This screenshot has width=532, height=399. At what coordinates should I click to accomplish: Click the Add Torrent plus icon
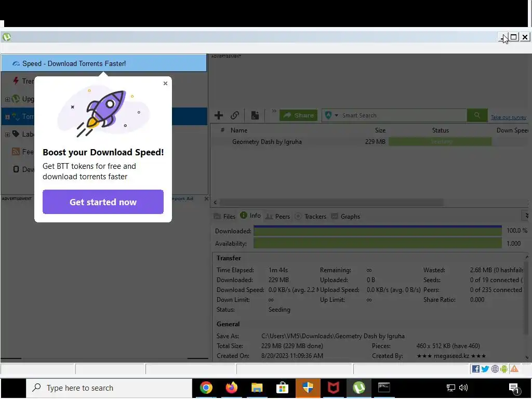(219, 115)
